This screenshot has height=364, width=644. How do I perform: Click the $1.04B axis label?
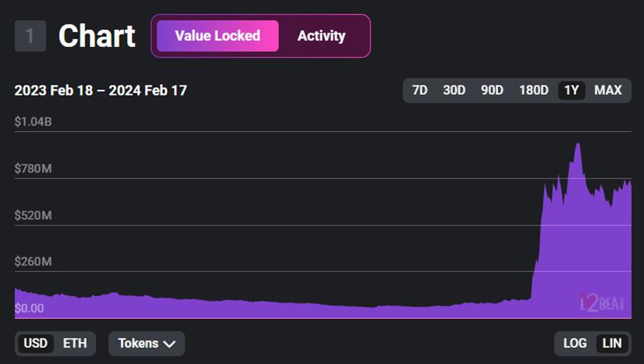tap(33, 122)
